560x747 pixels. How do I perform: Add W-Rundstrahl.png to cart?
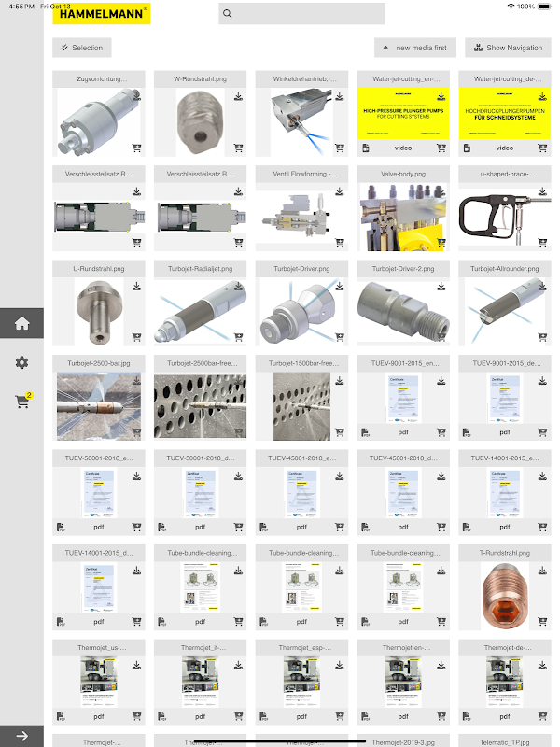(x=238, y=148)
